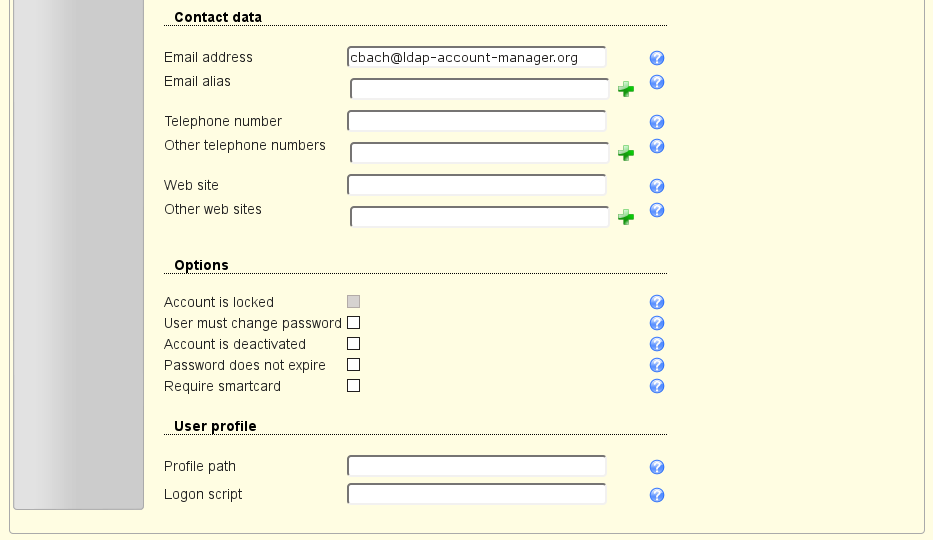Show help for Profile path

pos(657,467)
